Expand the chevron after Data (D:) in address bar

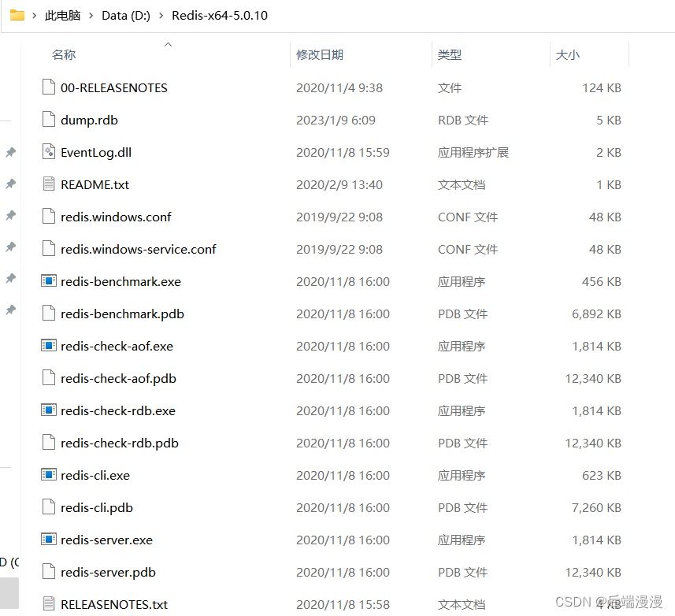point(161,16)
